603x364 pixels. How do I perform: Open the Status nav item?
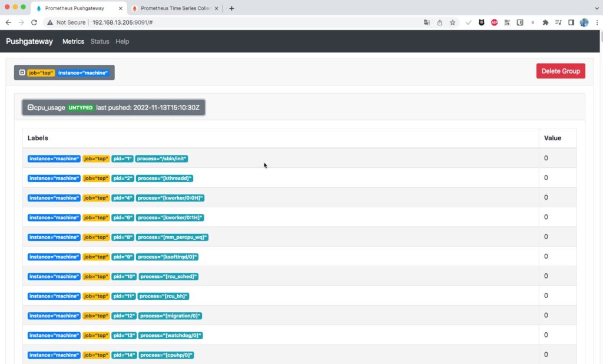(x=100, y=41)
